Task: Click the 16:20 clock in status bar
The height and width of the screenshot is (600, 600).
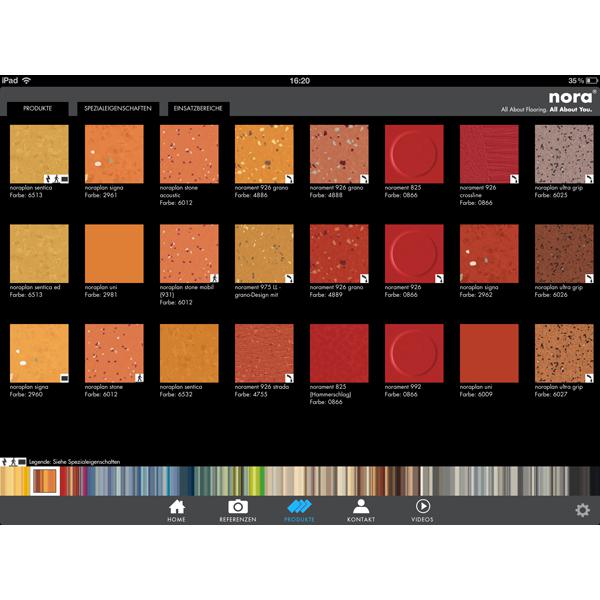Action: coord(300,81)
